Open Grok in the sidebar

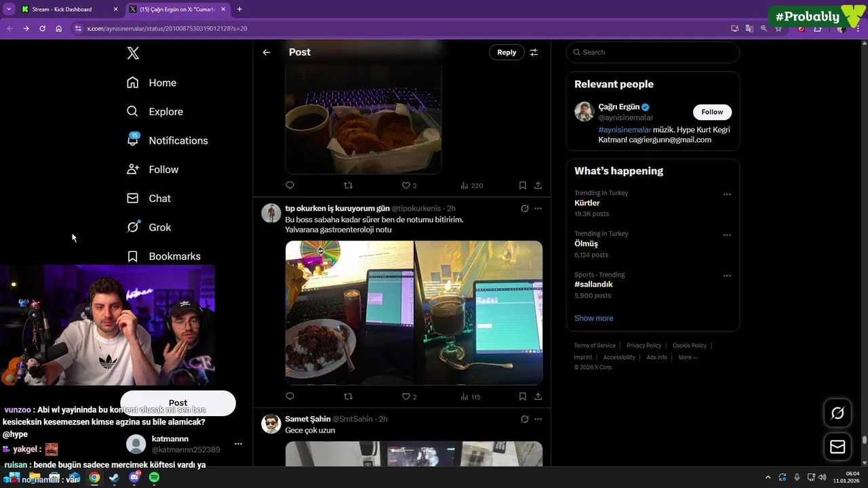point(149,227)
